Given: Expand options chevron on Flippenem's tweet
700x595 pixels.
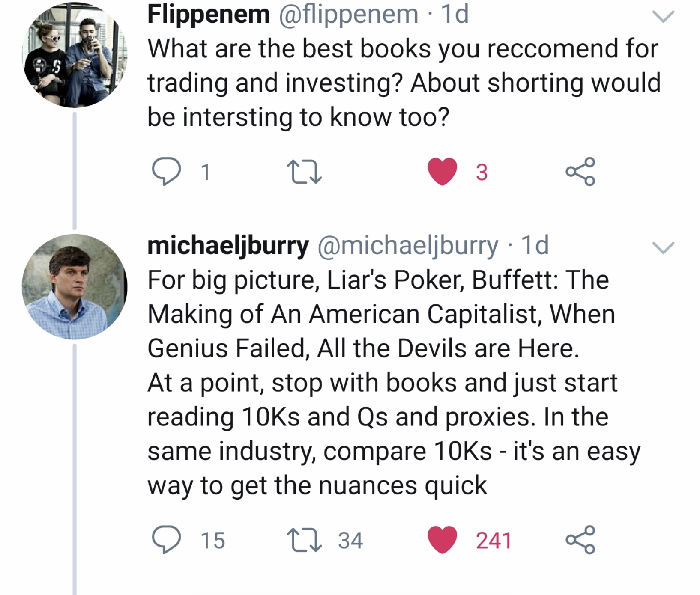Looking at the screenshot, I should coord(663,16).
